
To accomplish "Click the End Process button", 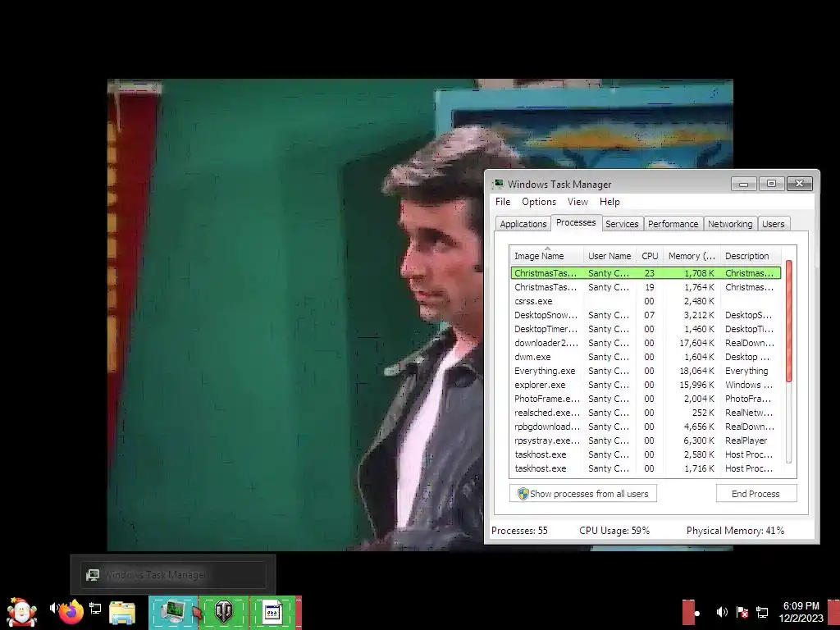I will pos(756,493).
